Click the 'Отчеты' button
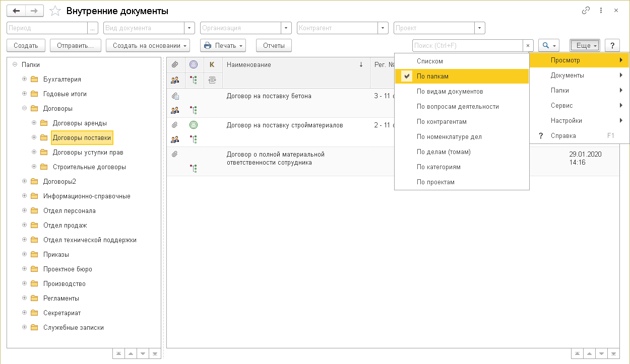Screen dimensions: 630x364 274,45
